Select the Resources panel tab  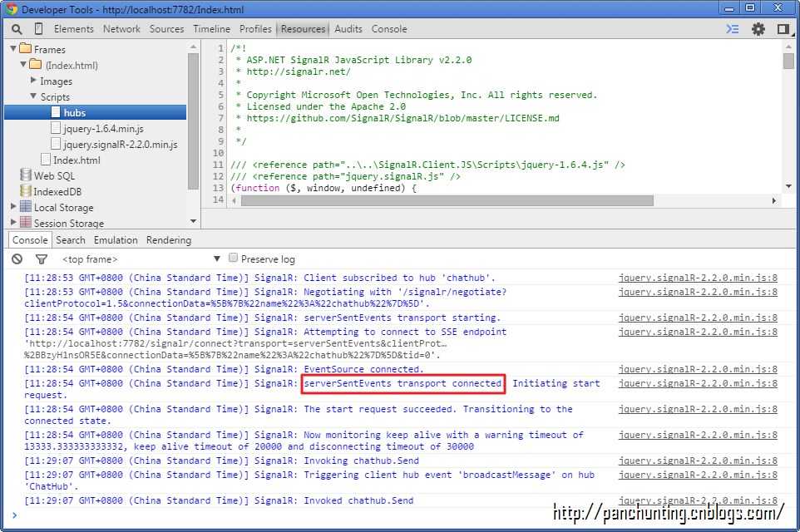(x=303, y=29)
